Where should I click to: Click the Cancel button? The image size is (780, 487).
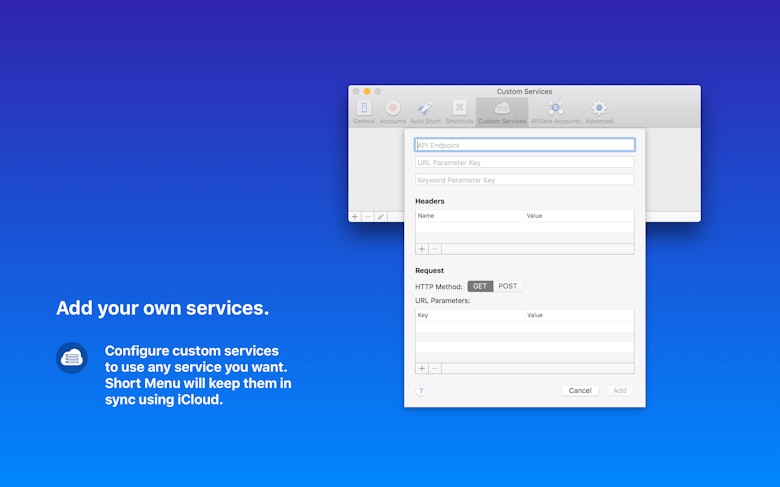[580, 390]
